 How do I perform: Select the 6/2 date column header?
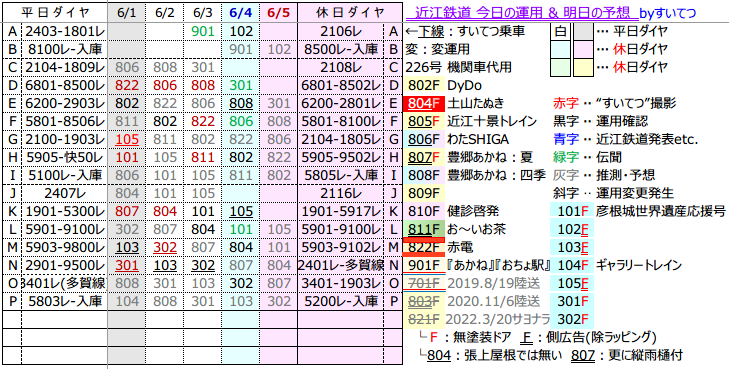coord(165,13)
